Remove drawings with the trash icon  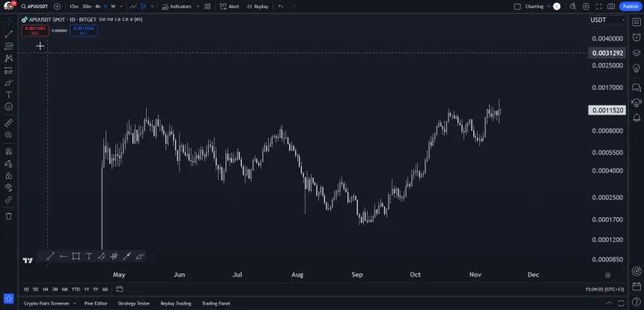(9, 216)
